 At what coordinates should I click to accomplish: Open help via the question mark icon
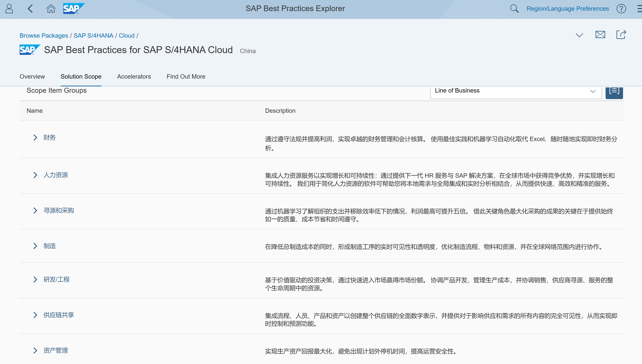(x=621, y=8)
